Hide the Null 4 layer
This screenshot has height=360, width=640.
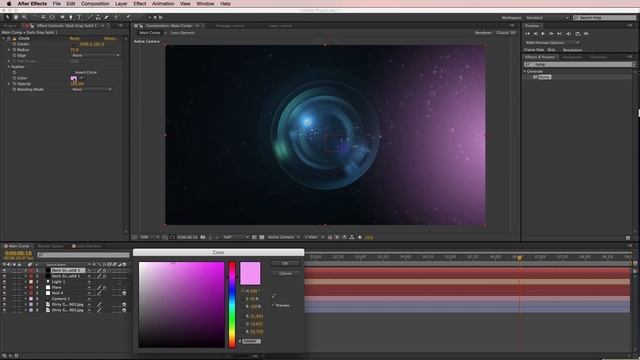[4, 293]
